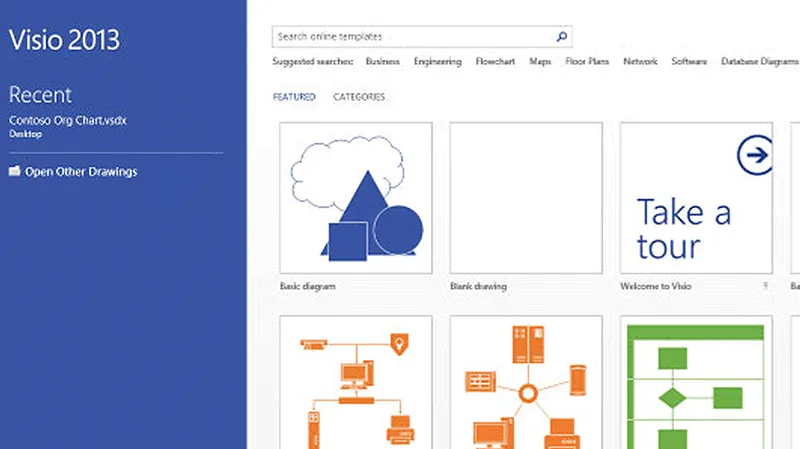Pin the Welcome to Visio template
Image resolution: width=800 pixels, height=449 pixels.
(x=765, y=286)
